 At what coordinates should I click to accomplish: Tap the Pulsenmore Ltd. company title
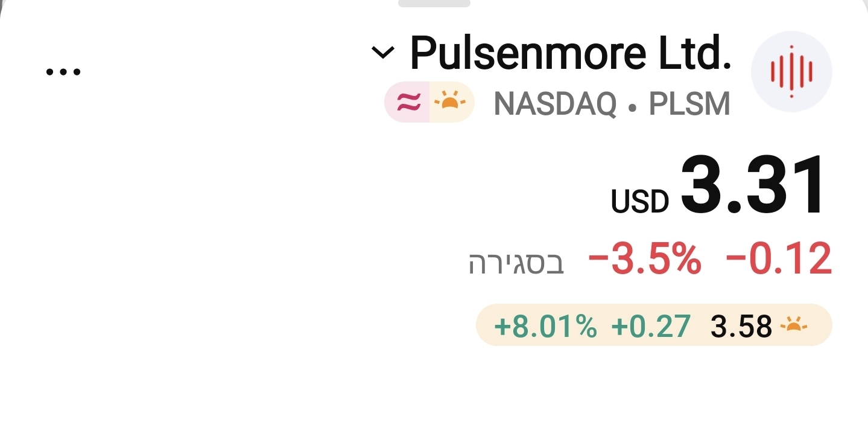(571, 53)
